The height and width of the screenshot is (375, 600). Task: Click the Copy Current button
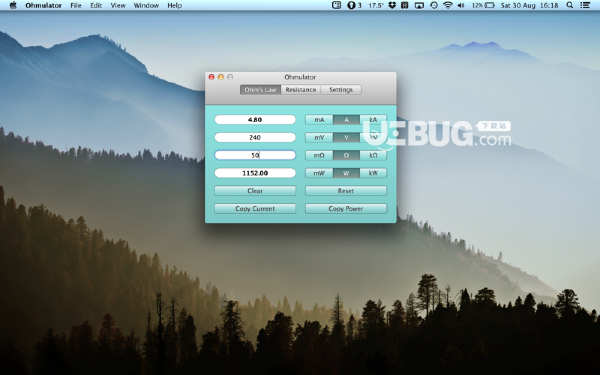click(x=255, y=209)
